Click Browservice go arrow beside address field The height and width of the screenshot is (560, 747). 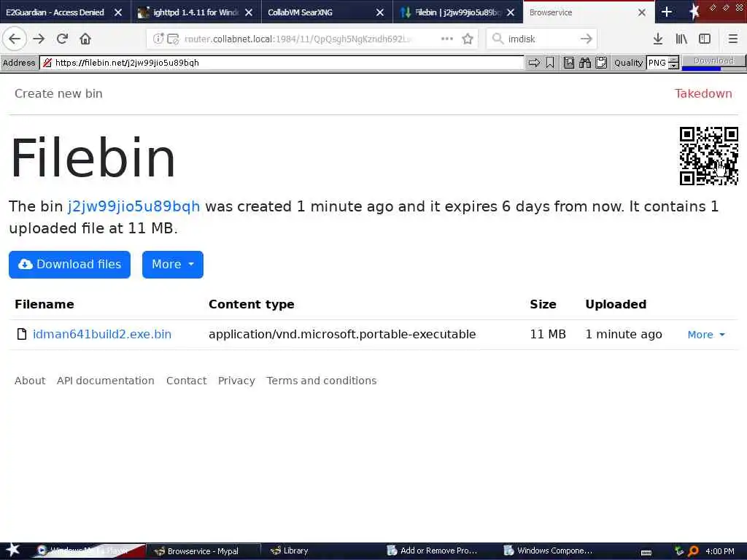pos(534,63)
